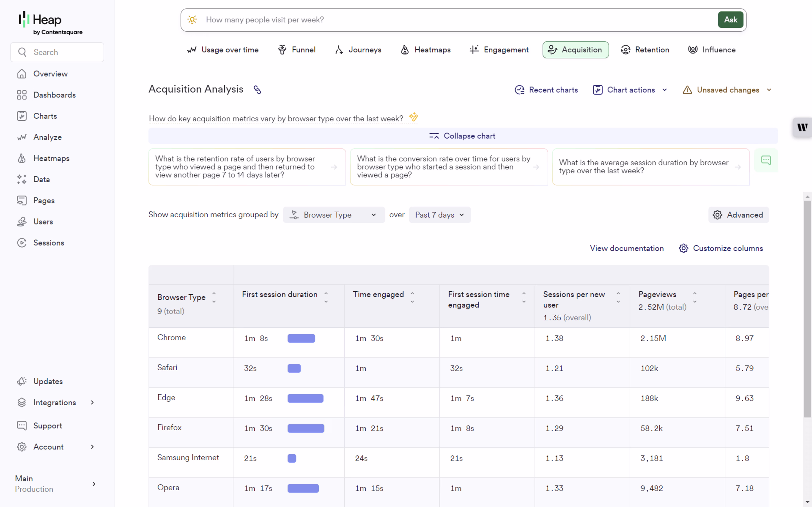Open the View documentation link
The width and height of the screenshot is (812, 507).
click(627, 248)
